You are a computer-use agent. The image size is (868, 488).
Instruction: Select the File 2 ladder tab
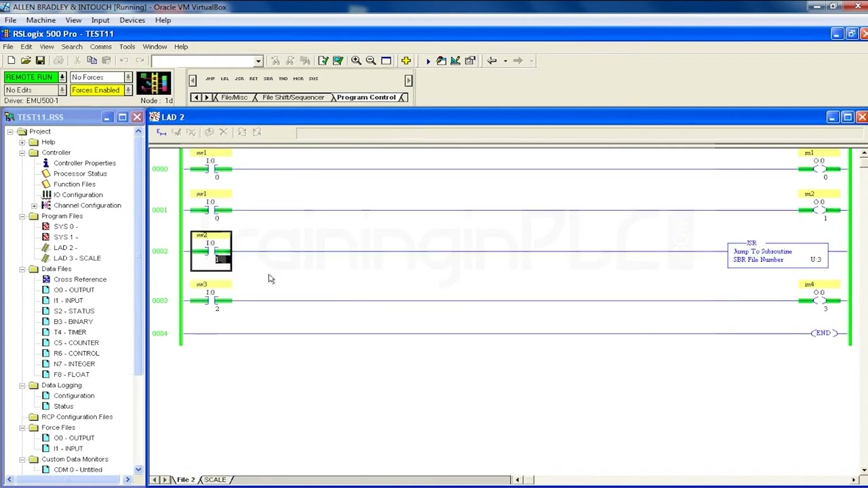click(x=185, y=480)
